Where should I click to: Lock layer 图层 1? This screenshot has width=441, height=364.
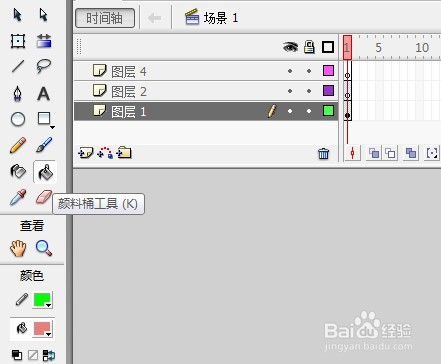[309, 111]
